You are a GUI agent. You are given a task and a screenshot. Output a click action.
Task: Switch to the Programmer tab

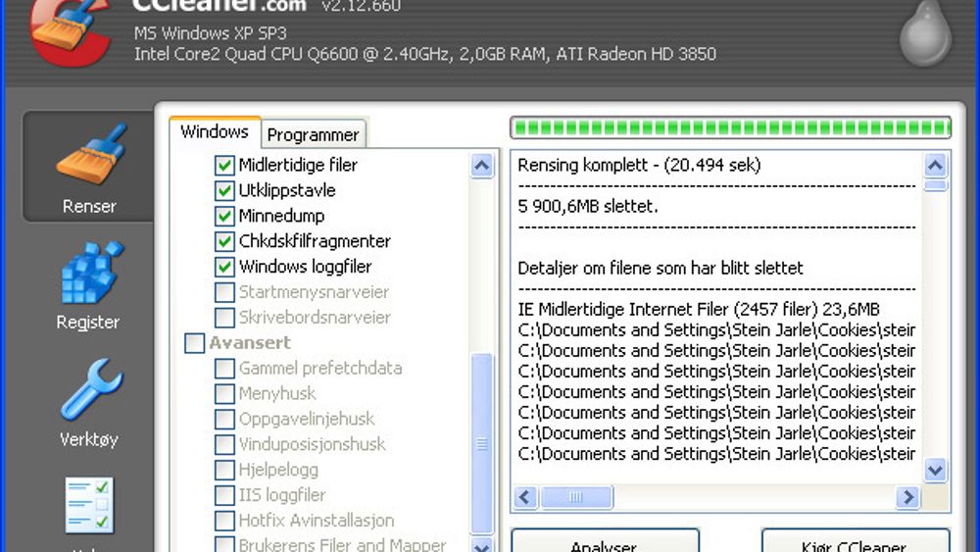coord(314,134)
